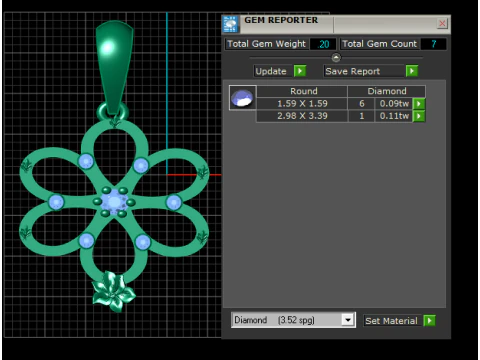Select the 1.59 X 1.59 size row
480x360 pixels.
coord(302,104)
